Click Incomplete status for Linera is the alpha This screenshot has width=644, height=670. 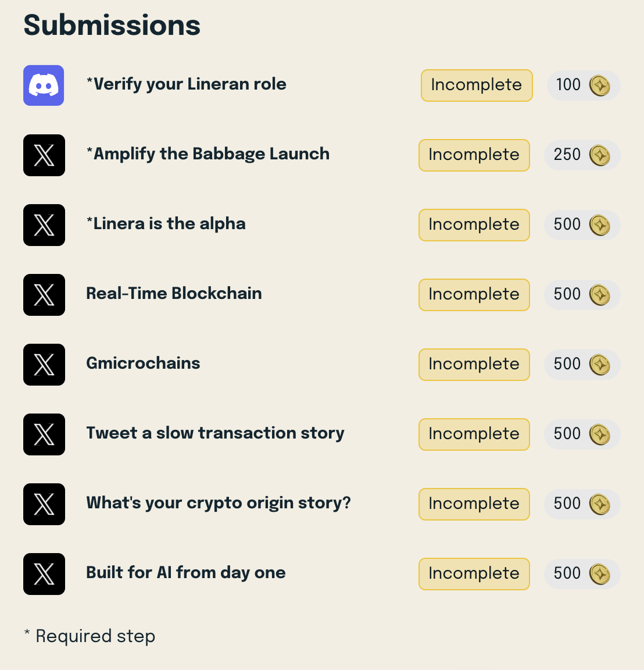474,225
